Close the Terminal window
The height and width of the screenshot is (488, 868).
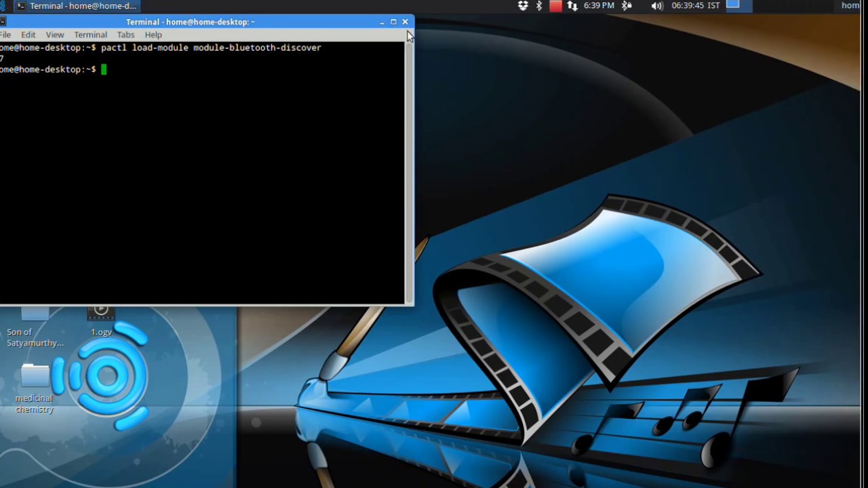(405, 22)
